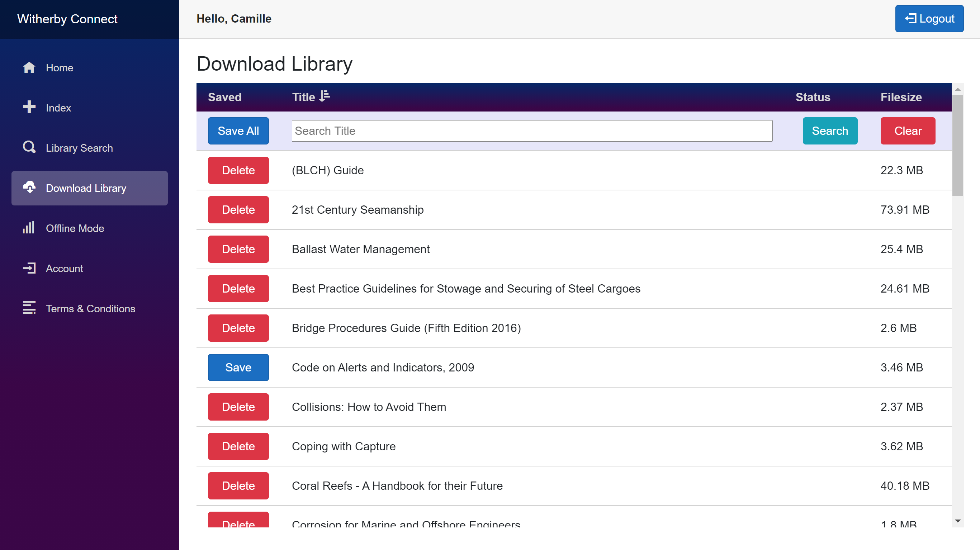Save Code on Alerts and Indicators, 2009
The image size is (980, 550).
pyautogui.click(x=238, y=368)
